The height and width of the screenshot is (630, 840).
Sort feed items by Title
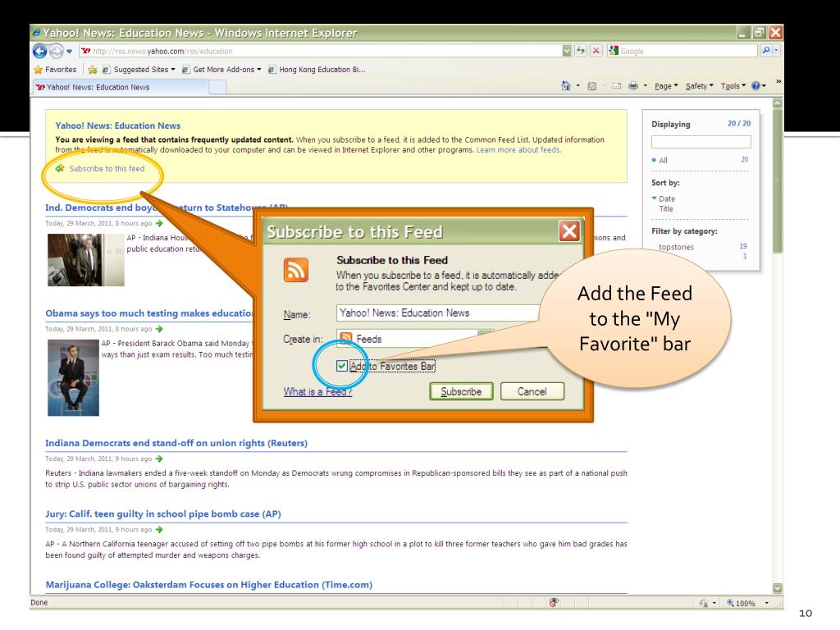pyautogui.click(x=666, y=209)
